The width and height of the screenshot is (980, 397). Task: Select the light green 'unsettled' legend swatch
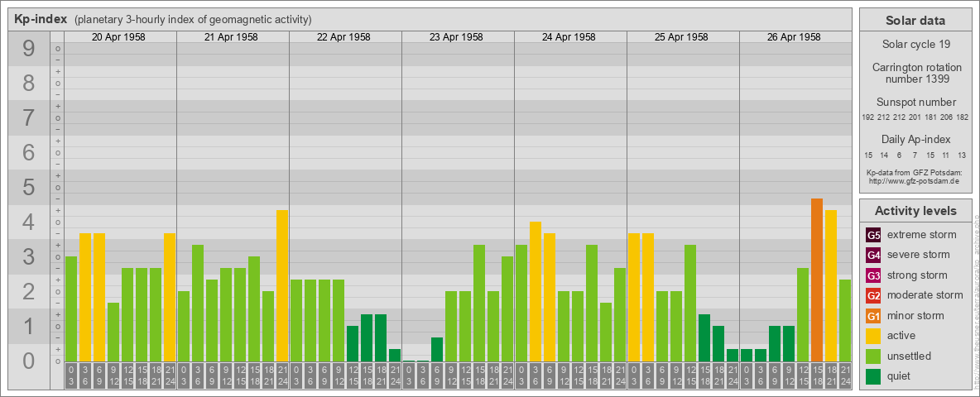point(873,356)
